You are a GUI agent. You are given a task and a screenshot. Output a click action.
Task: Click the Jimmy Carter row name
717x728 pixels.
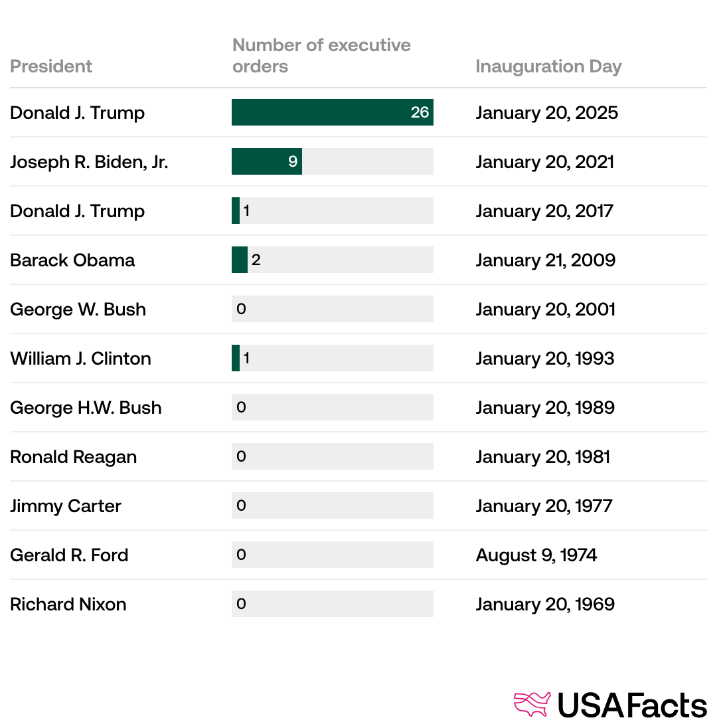point(66,506)
